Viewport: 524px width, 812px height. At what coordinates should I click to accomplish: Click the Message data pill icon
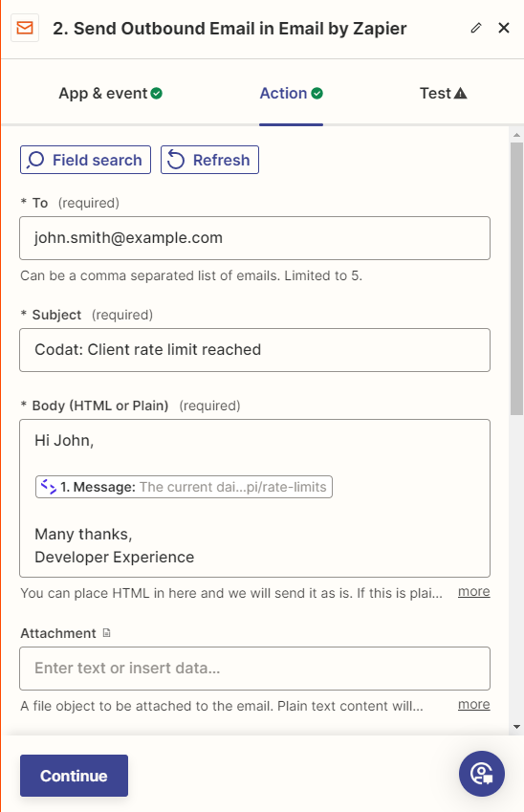click(49, 487)
